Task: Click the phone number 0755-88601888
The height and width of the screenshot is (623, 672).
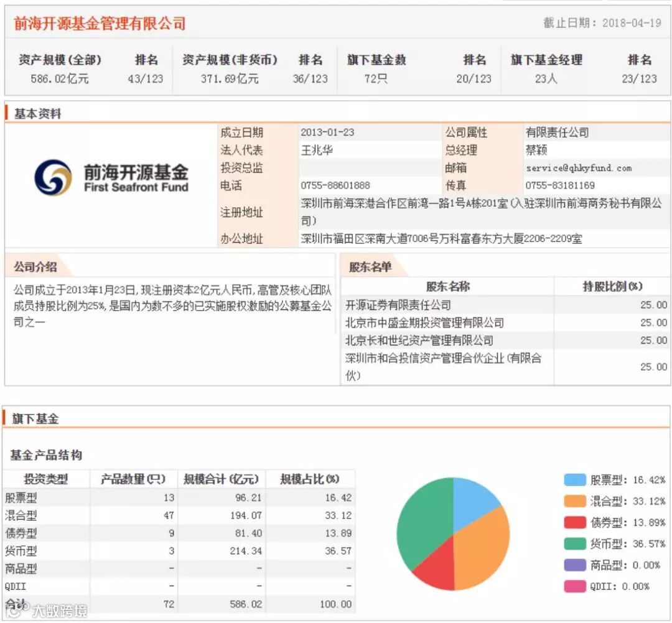Action: pos(335,185)
